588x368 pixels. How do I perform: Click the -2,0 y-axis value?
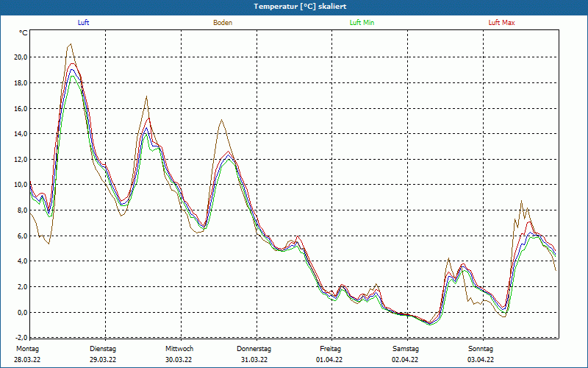coord(21,337)
